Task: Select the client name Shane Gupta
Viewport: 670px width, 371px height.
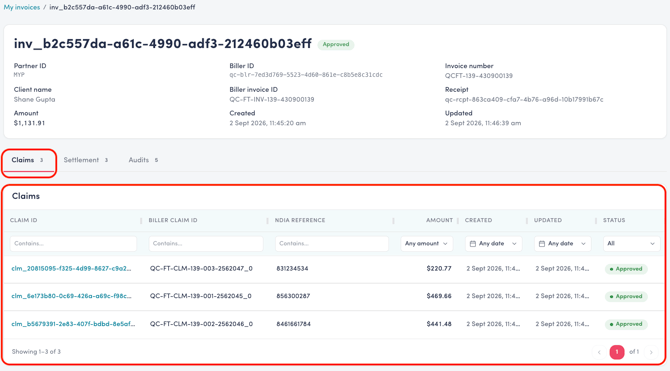Action: click(x=34, y=100)
